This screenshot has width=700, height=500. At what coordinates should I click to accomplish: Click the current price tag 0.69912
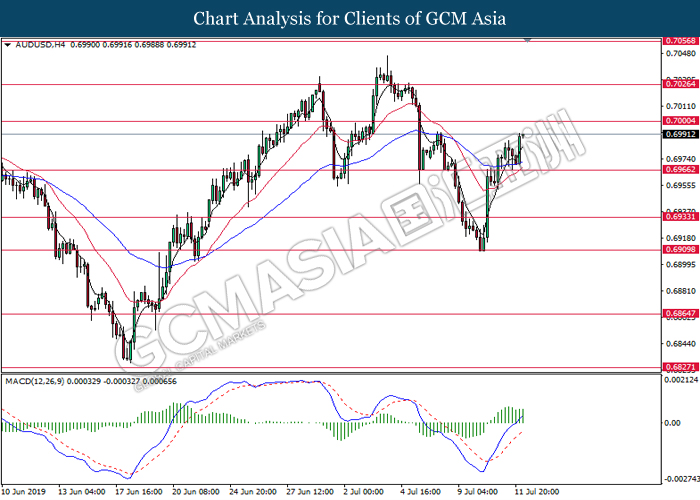point(680,134)
